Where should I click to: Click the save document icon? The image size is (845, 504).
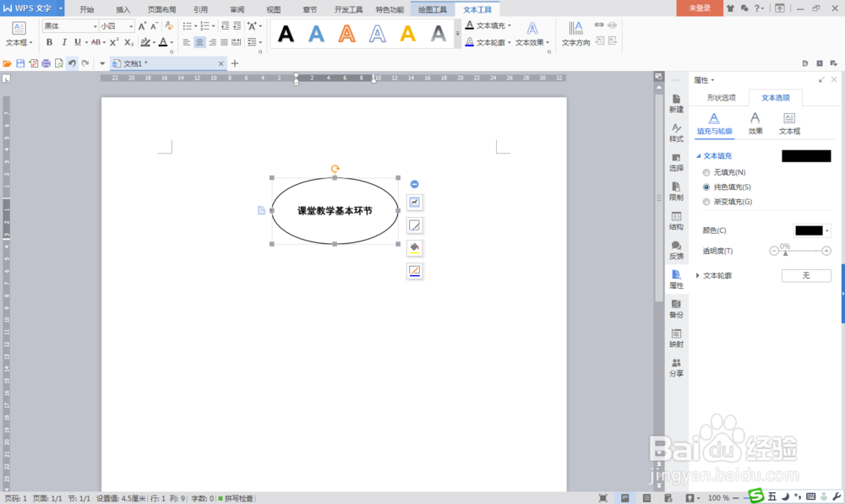coord(20,62)
